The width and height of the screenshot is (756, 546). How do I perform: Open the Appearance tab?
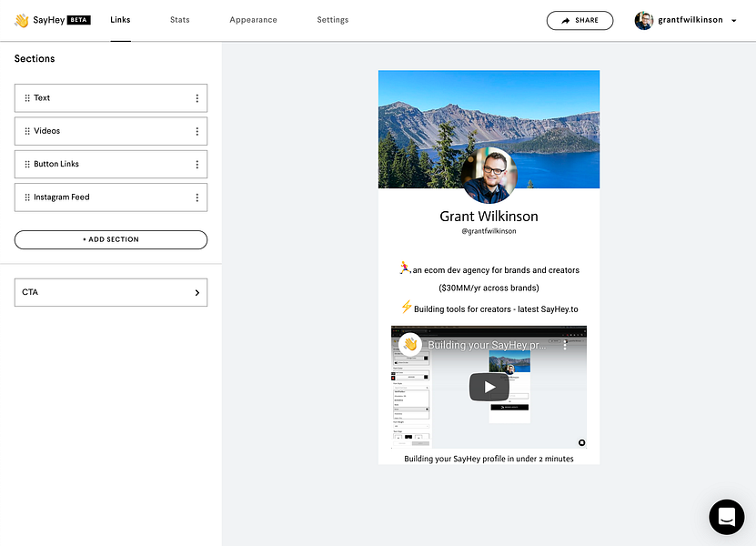[253, 20]
